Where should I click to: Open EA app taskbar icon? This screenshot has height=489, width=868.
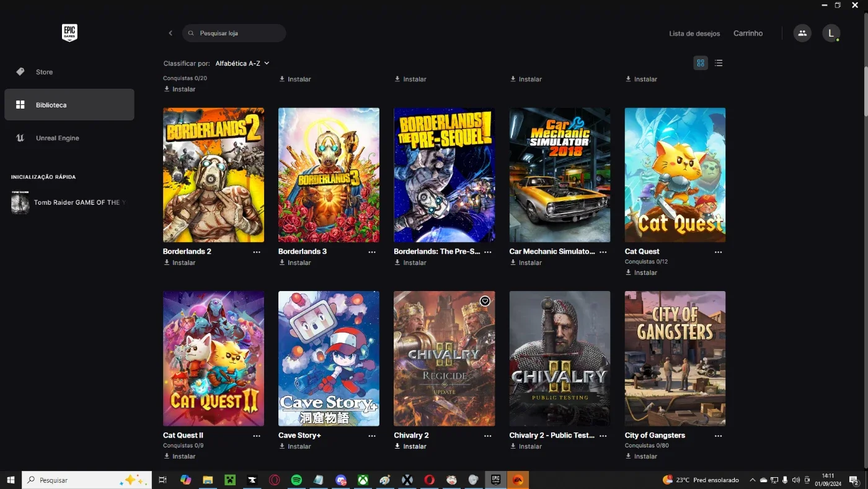pyautogui.click(x=518, y=480)
